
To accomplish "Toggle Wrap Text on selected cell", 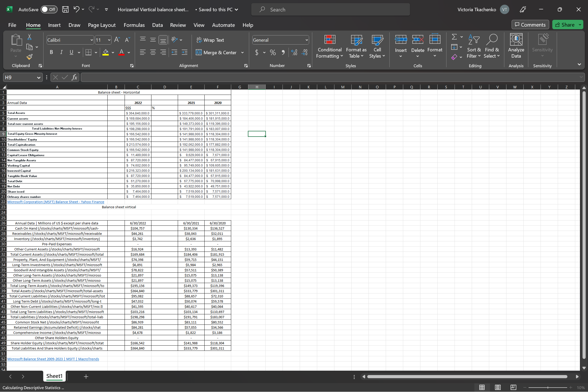I will (x=210, y=40).
